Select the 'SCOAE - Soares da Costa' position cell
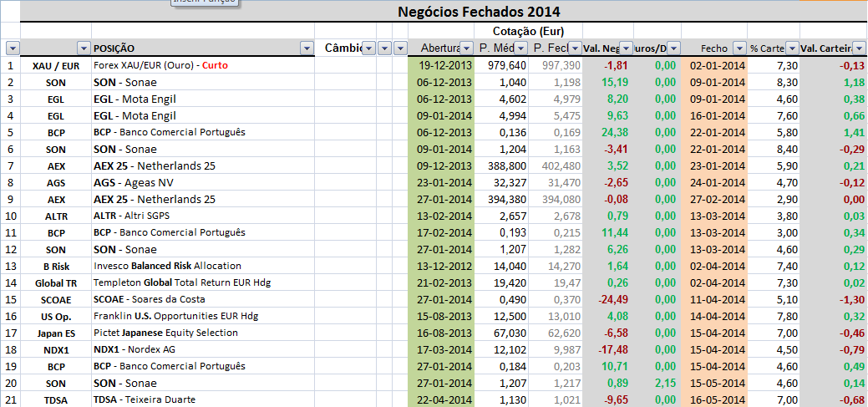 pos(203,299)
